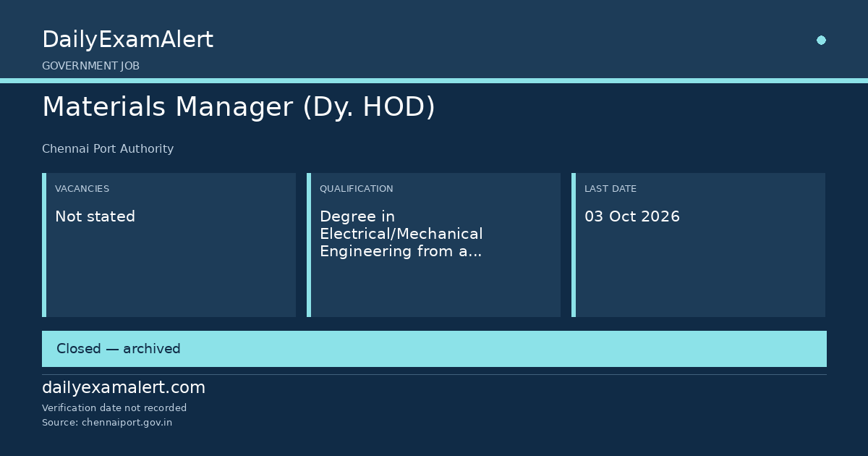Click Verification date not recorded text
Image resolution: width=868 pixels, height=456 pixels.
coord(114,408)
